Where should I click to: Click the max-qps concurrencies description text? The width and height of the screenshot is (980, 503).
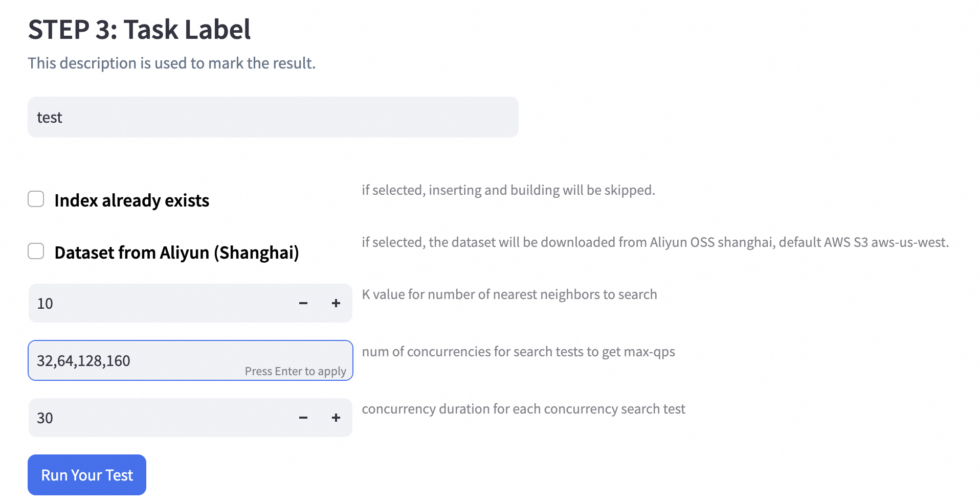pyautogui.click(x=518, y=352)
